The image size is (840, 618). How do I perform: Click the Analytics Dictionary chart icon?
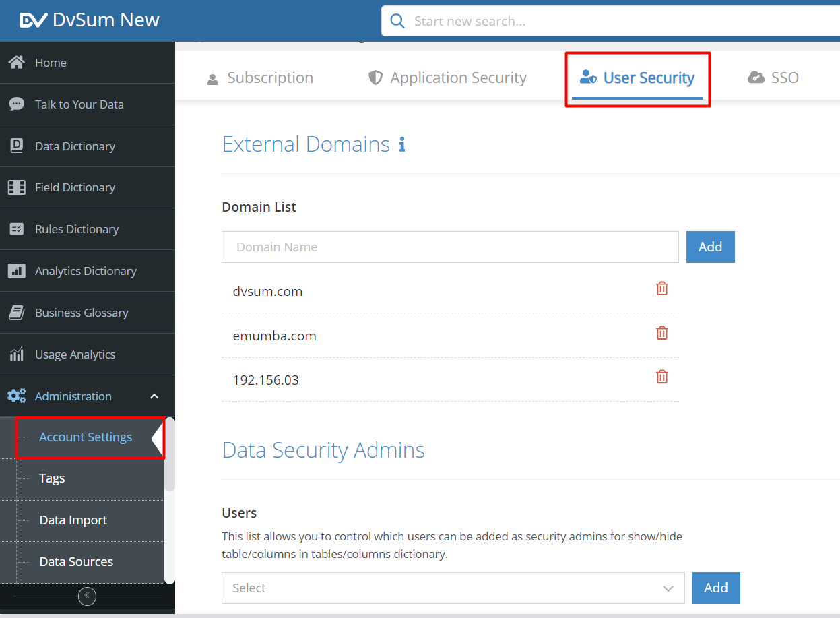click(x=17, y=271)
